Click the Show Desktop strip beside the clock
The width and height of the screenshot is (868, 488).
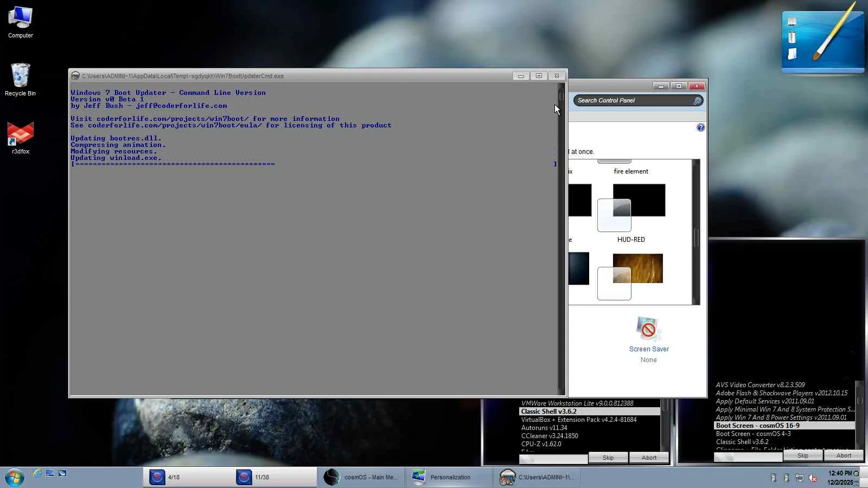864,477
